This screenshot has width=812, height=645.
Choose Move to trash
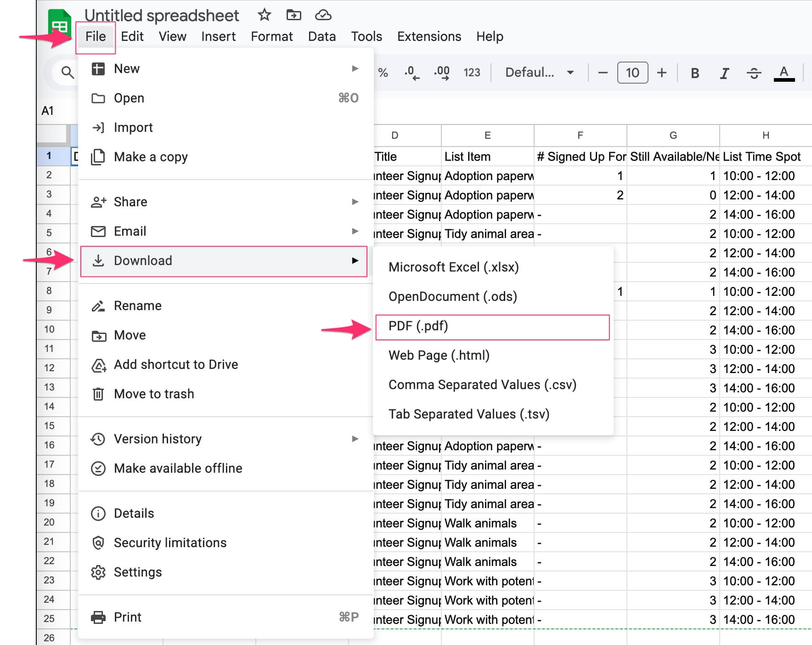coord(225,394)
